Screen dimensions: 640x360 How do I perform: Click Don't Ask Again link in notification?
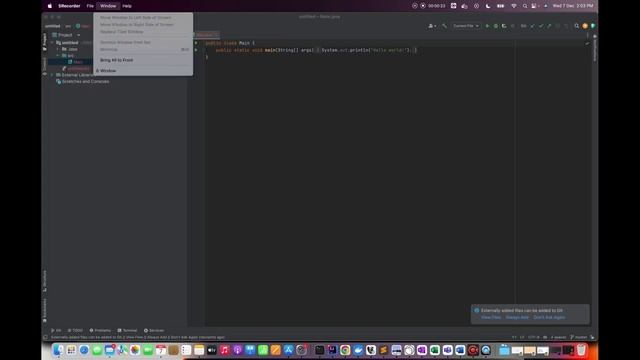tap(549, 318)
